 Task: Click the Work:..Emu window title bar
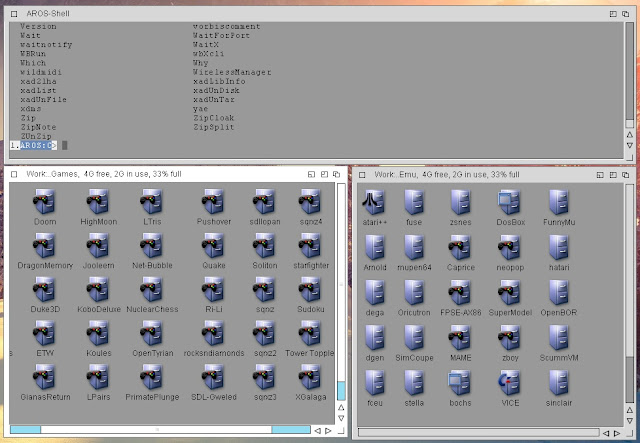pos(493,175)
